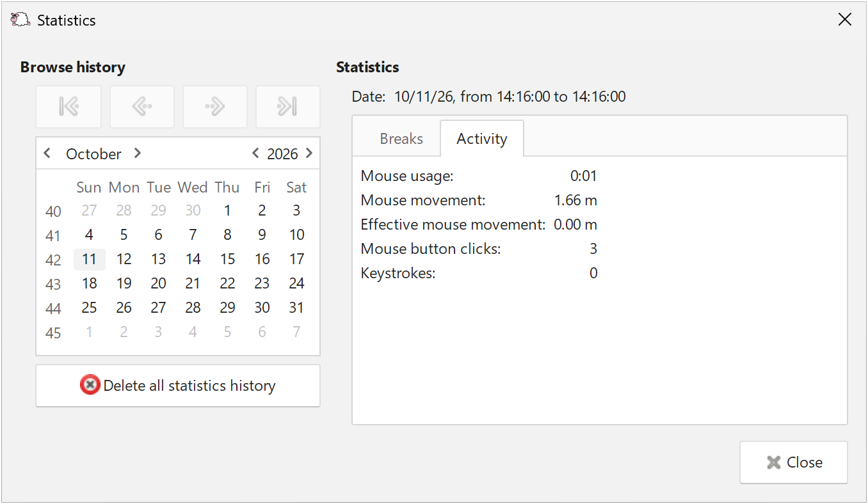868x504 pixels.
Task: Select October 11 in the calendar
Action: 90,260
